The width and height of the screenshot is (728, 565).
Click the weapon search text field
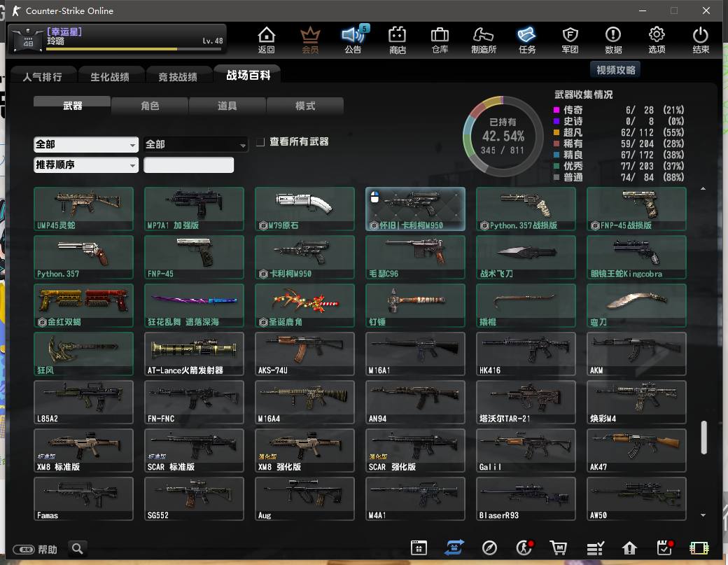188,165
